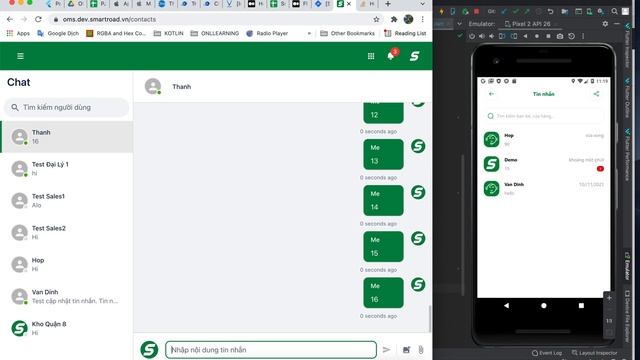Viewport: 640px width, 360px height.
Task: Attach a file with paperclip icon
Action: 420,349
